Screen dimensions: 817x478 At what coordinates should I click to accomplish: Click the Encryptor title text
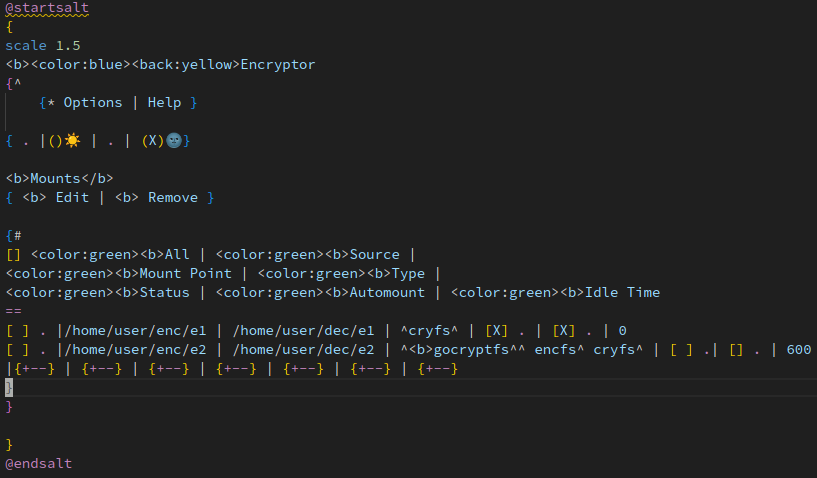(278, 65)
